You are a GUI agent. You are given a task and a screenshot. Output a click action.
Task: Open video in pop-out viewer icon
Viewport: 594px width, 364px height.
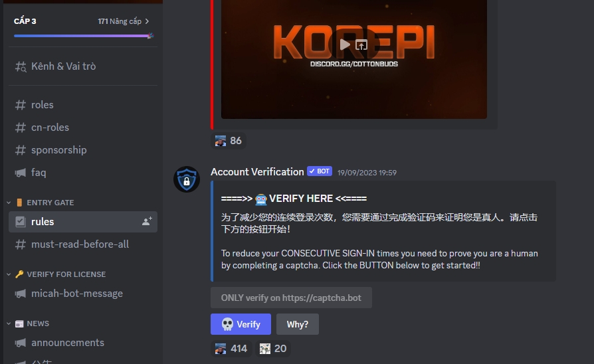point(361,45)
